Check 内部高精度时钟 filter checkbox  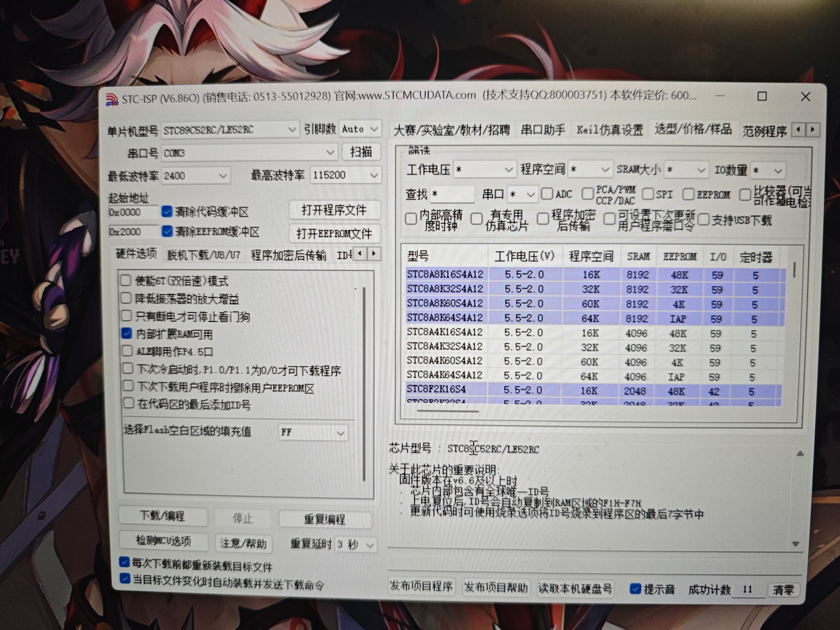[x=411, y=219]
